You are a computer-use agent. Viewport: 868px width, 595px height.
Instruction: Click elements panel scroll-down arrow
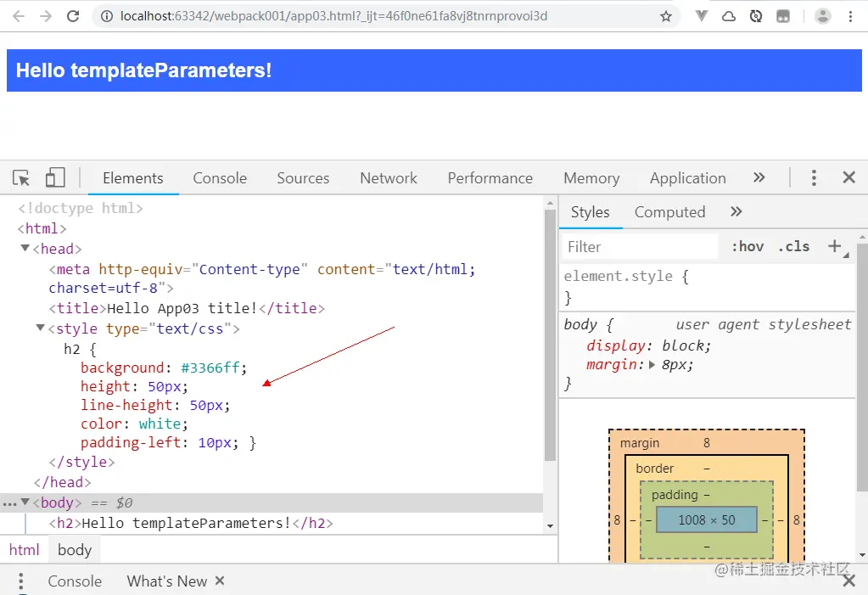[x=550, y=525]
